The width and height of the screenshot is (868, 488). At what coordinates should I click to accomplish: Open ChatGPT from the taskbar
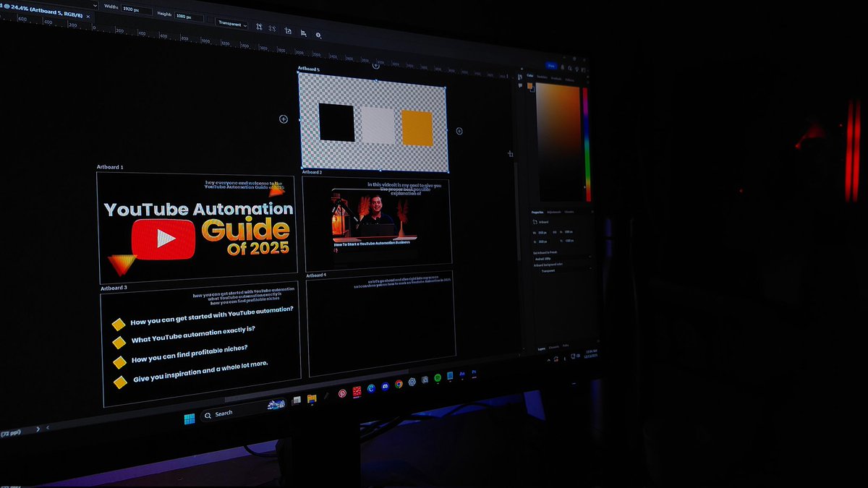pyautogui.click(x=412, y=382)
